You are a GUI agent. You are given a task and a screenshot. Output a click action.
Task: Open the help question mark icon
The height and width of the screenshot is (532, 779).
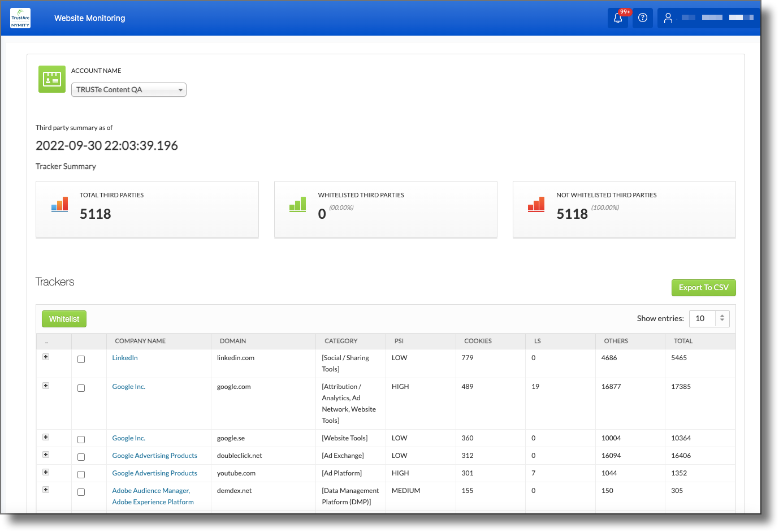coord(642,18)
